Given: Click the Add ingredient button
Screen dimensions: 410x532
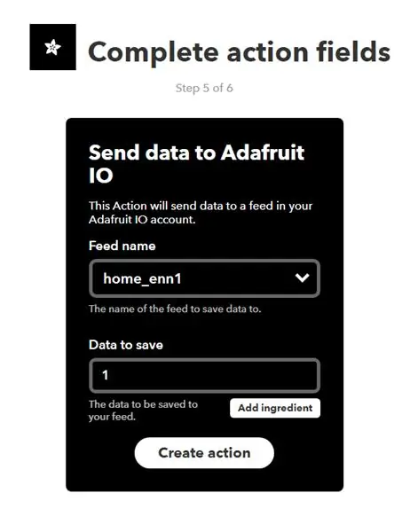Looking at the screenshot, I should click(275, 408).
